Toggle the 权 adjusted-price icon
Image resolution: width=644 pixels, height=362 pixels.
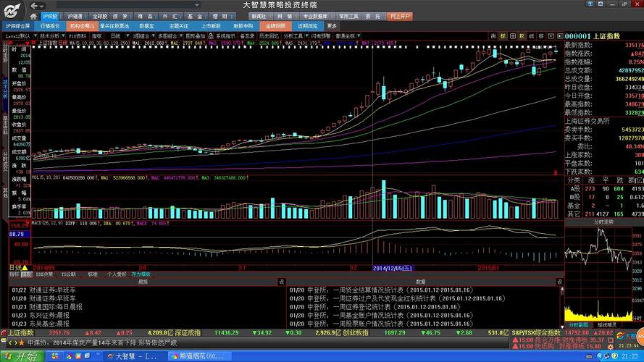point(522,36)
